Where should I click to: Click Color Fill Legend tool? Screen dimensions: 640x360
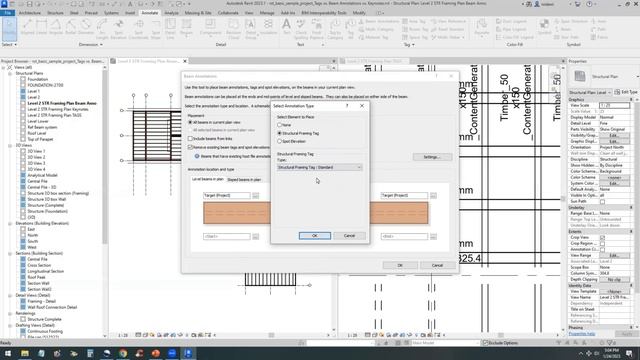point(515,37)
